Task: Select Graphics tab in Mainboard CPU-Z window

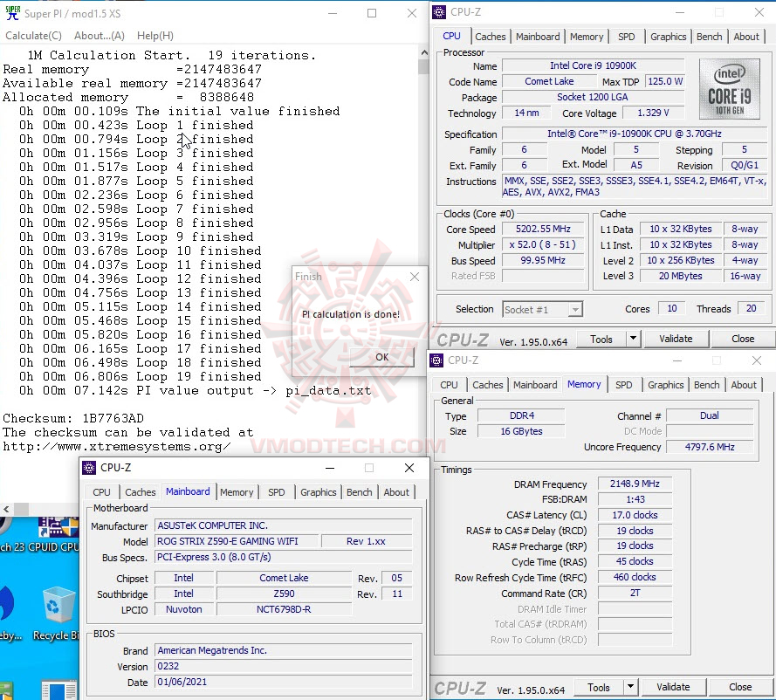Action: click(x=319, y=492)
